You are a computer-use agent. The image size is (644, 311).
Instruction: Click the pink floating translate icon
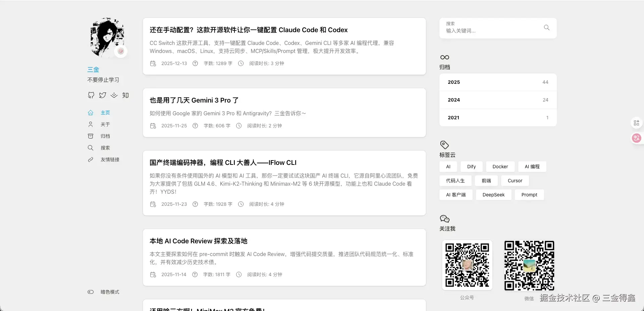(x=636, y=138)
